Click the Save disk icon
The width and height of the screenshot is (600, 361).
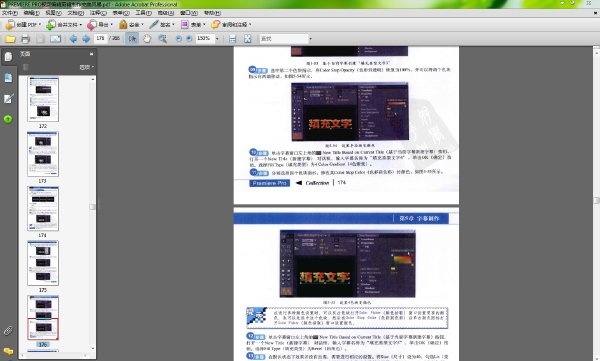tap(40, 39)
